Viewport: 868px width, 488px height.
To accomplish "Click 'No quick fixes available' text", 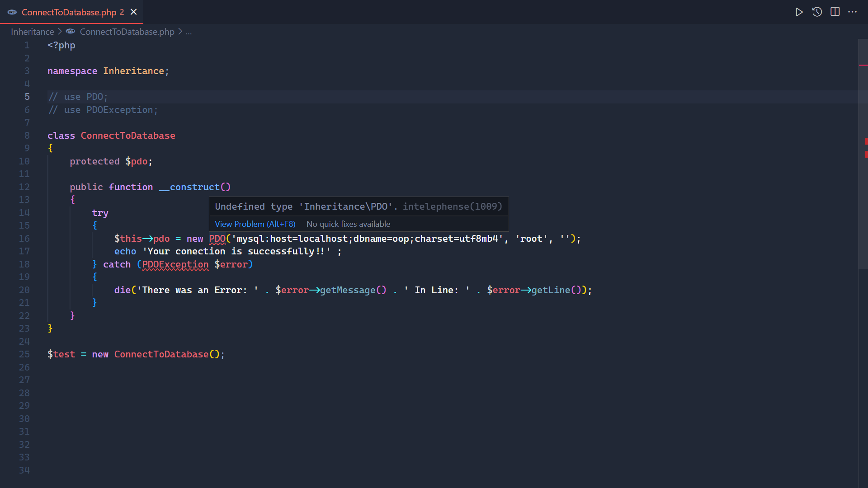I will [348, 224].
